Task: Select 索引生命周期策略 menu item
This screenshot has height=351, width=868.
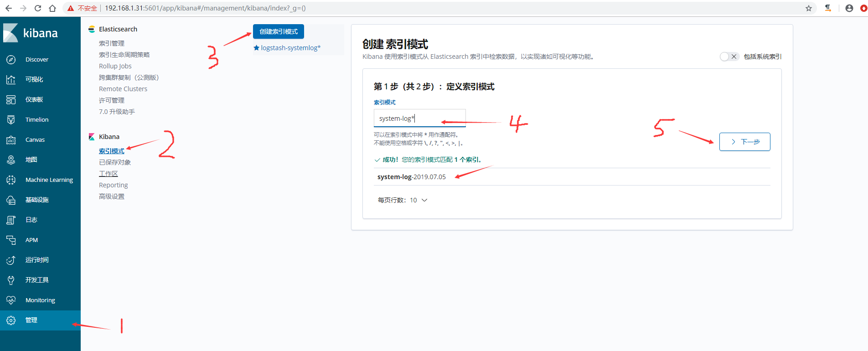Action: pyautogui.click(x=124, y=55)
